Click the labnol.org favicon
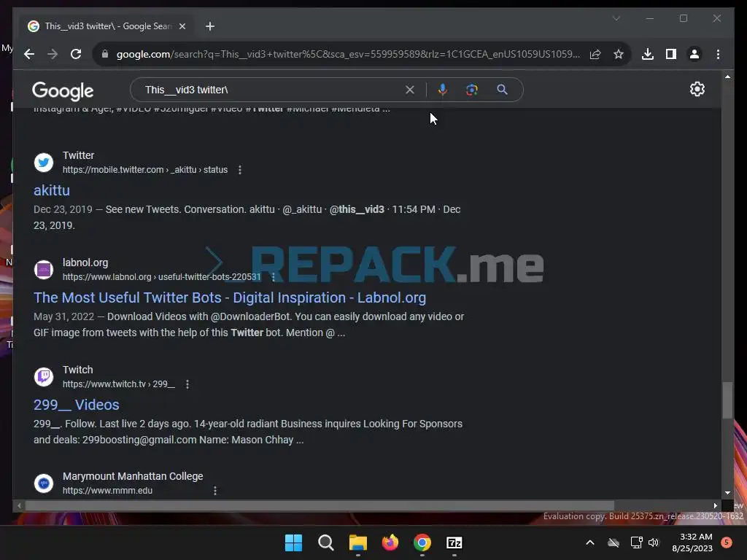Image resolution: width=747 pixels, height=560 pixels. tap(43, 270)
